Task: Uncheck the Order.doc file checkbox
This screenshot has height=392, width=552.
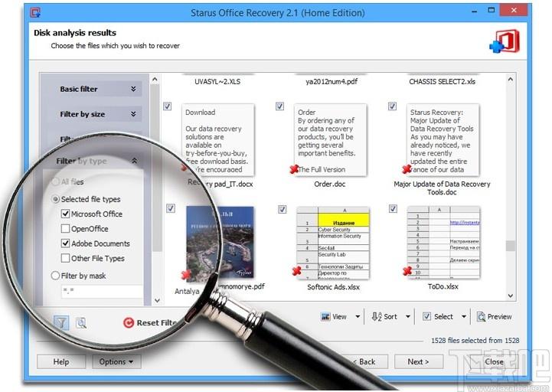Action: (279, 106)
